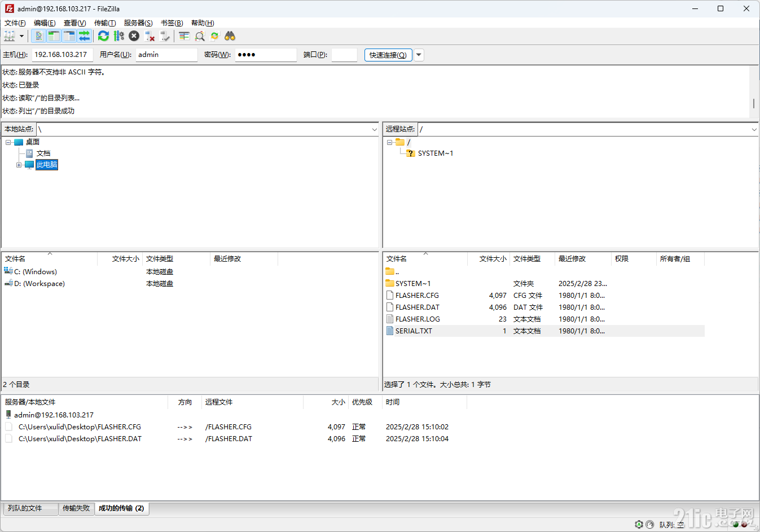Click the 端口 port field

(344, 55)
